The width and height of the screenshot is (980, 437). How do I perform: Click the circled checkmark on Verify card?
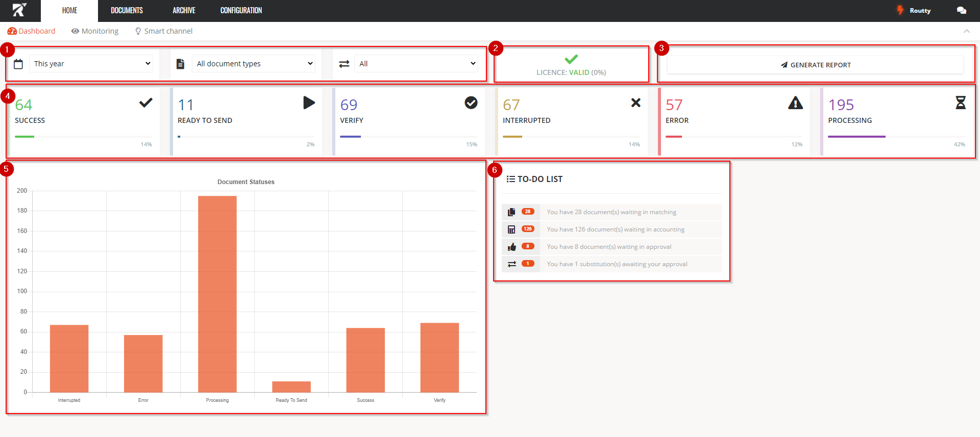471,103
